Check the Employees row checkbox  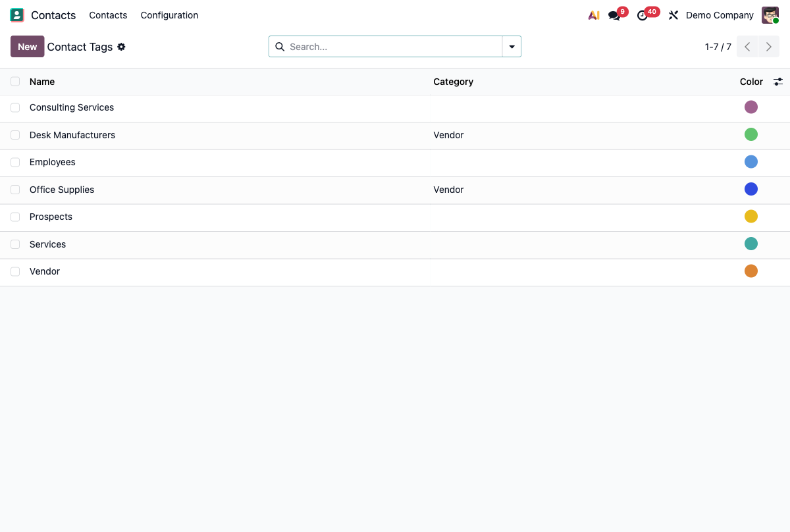click(15, 162)
